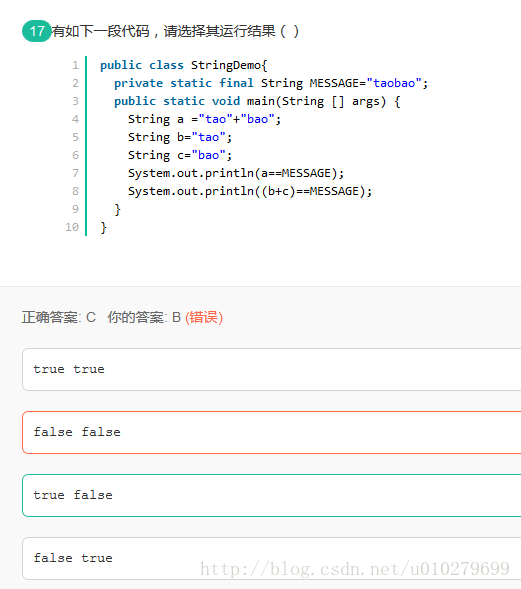Click the question title text about code result
This screenshot has height=589, width=521.
pos(175,31)
